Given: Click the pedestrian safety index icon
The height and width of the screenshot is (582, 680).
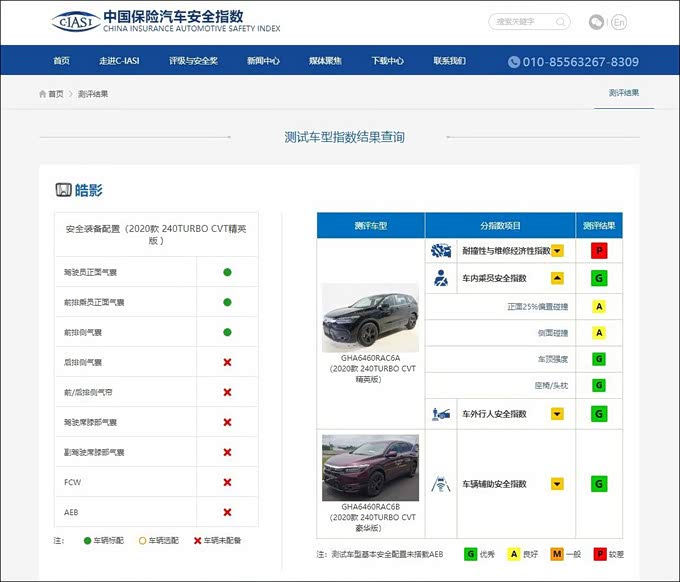Looking at the screenshot, I should 440,413.
